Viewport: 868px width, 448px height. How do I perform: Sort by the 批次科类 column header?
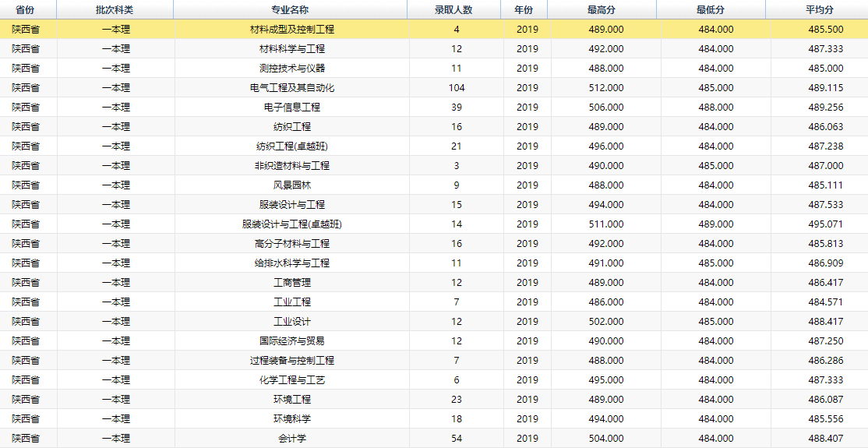(x=115, y=9)
